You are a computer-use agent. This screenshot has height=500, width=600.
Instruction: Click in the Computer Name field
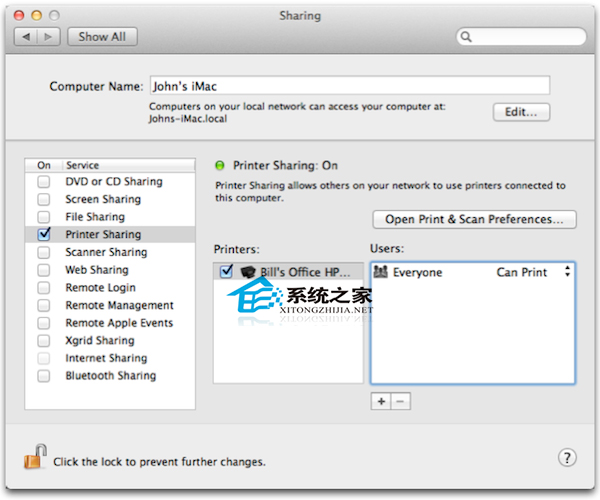click(350, 86)
